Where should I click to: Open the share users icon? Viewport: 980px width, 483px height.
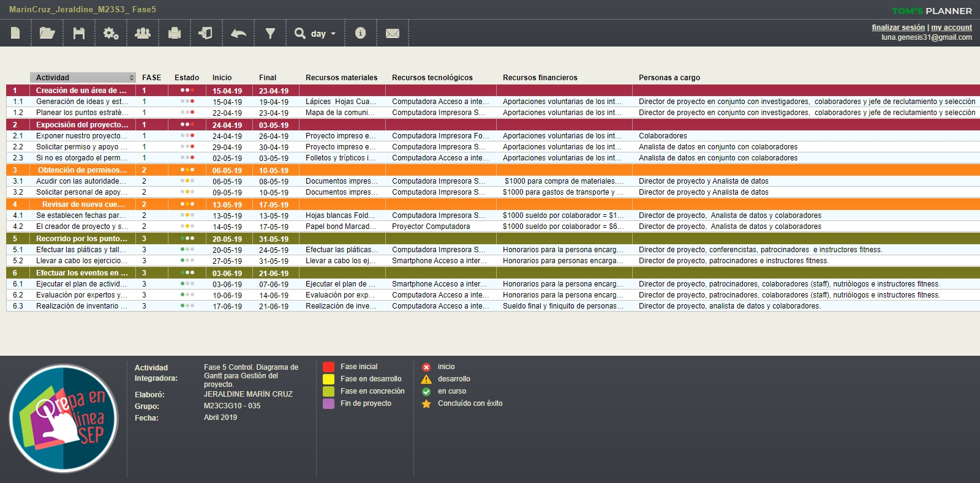(143, 33)
